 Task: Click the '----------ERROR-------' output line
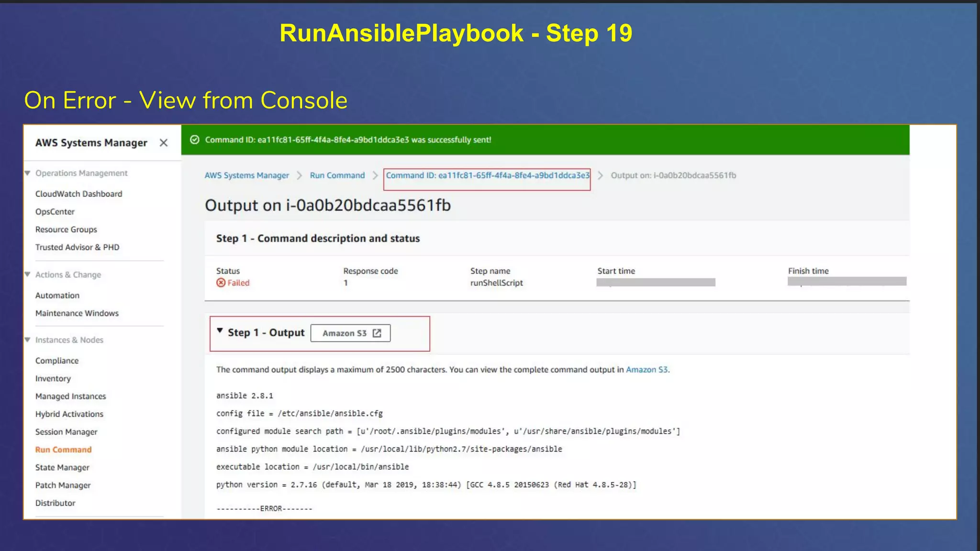tap(264, 508)
